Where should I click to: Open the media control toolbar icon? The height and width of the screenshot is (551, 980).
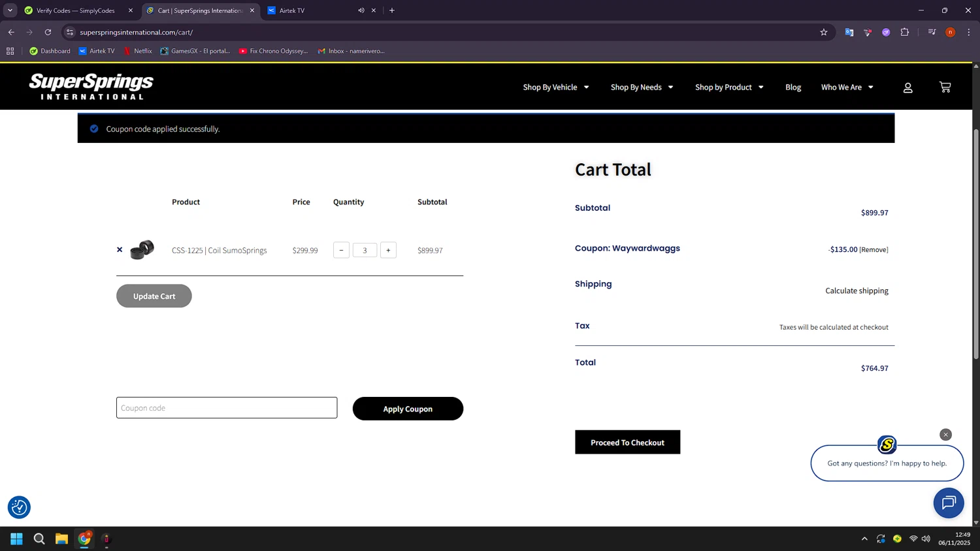932,32
